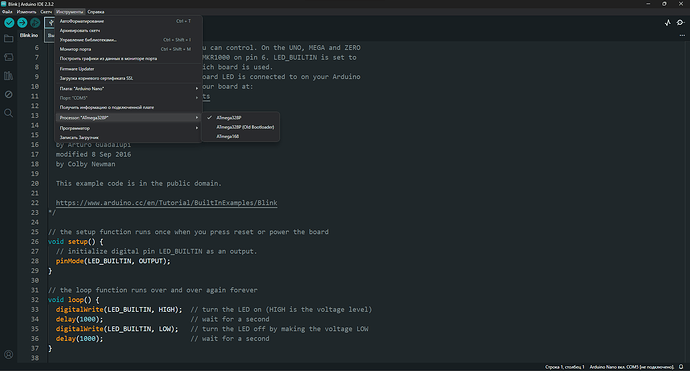Follow the arduino.cc Blink tutorial link
The width and height of the screenshot is (690, 371).
click(x=166, y=203)
